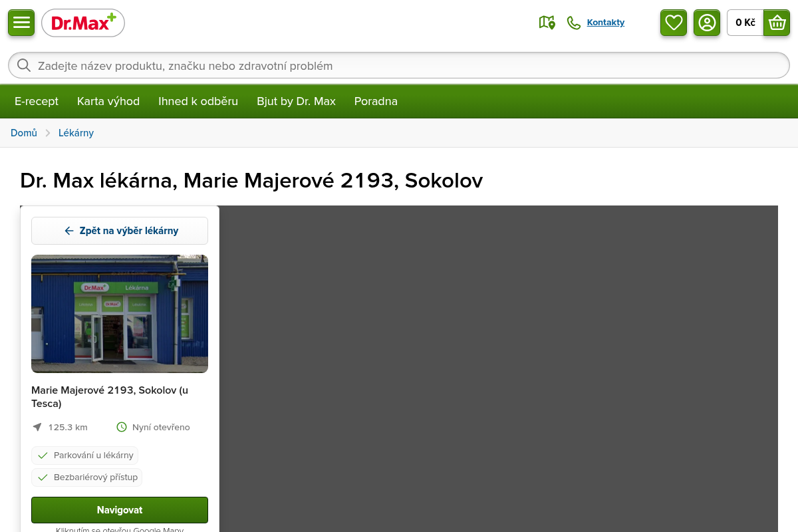This screenshot has width=798, height=532.
Task: Click the Dr.Max logo
Action: point(83,23)
